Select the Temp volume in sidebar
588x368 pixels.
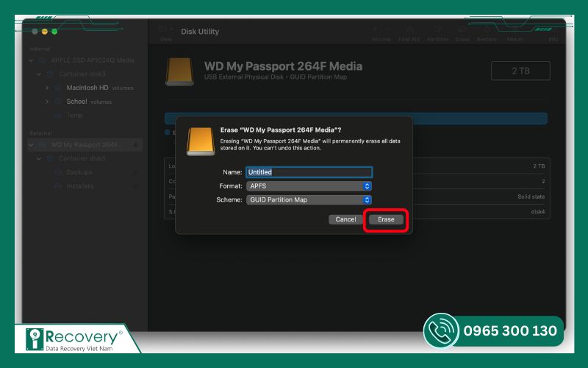(x=75, y=116)
